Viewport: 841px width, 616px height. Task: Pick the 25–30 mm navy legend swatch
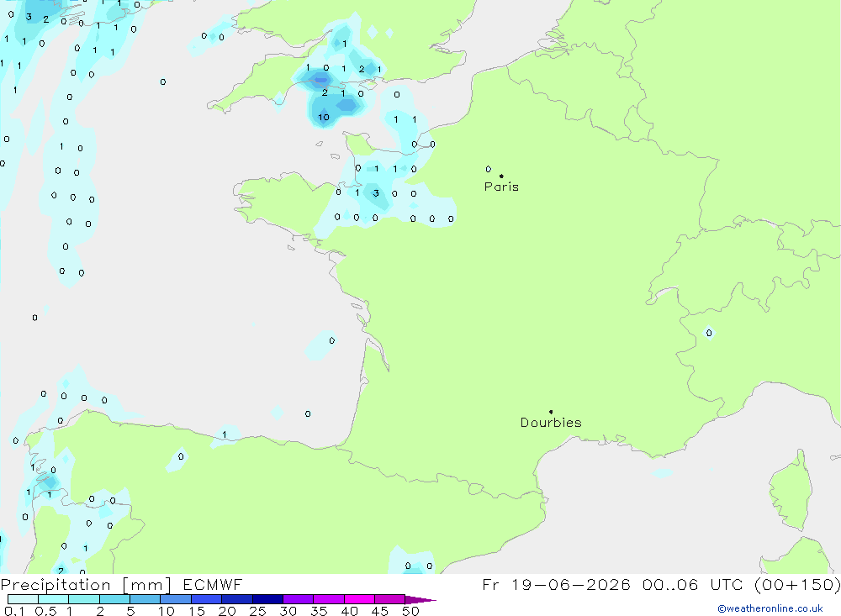[267, 599]
